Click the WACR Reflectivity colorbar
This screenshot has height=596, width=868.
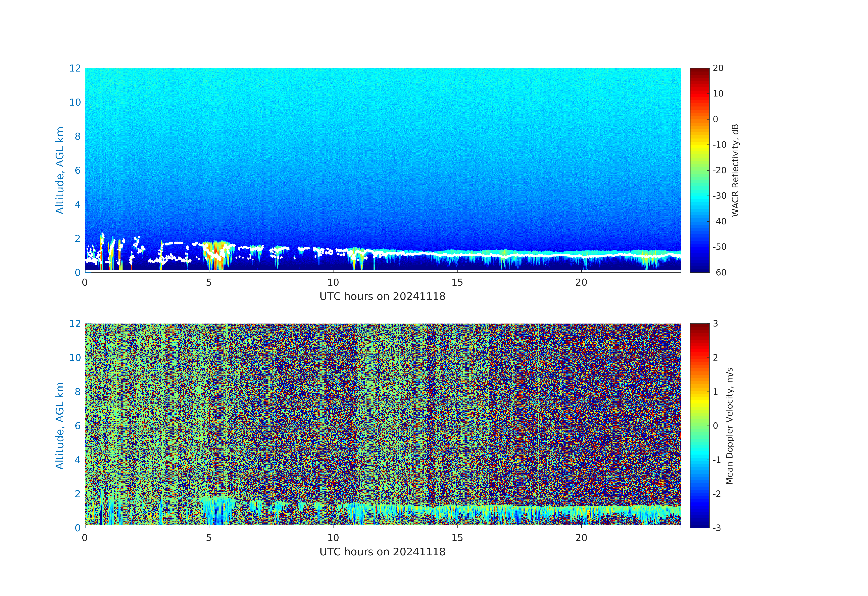pos(699,170)
